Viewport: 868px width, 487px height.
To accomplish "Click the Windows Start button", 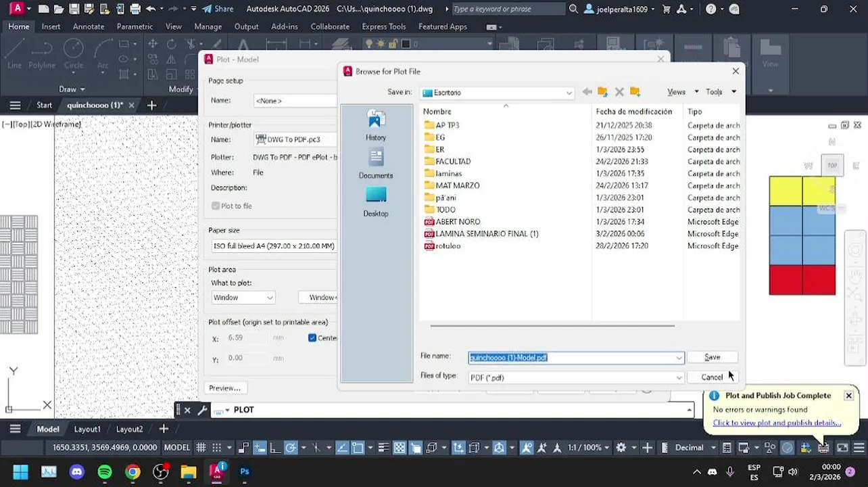I will click(x=20, y=471).
